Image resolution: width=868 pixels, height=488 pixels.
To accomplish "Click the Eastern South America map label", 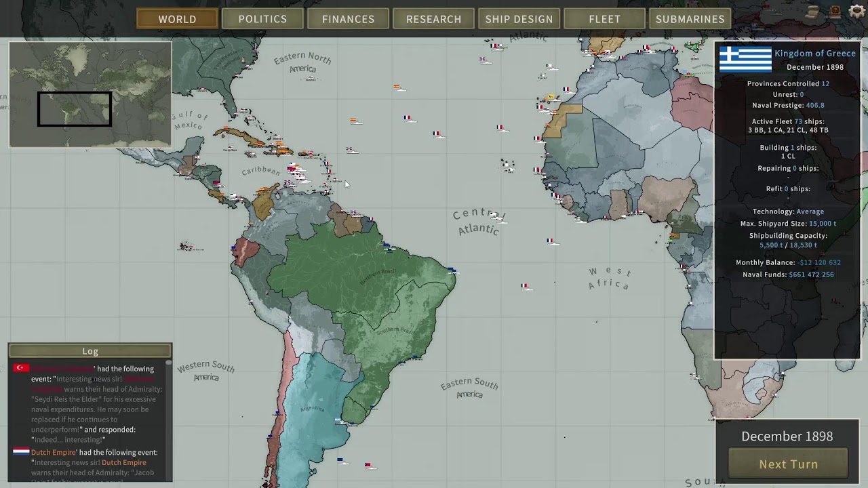I will pos(469,388).
